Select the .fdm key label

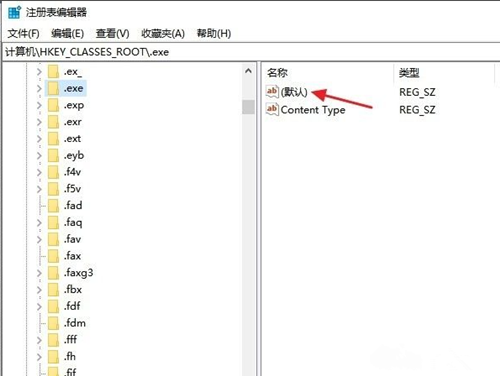point(75,323)
